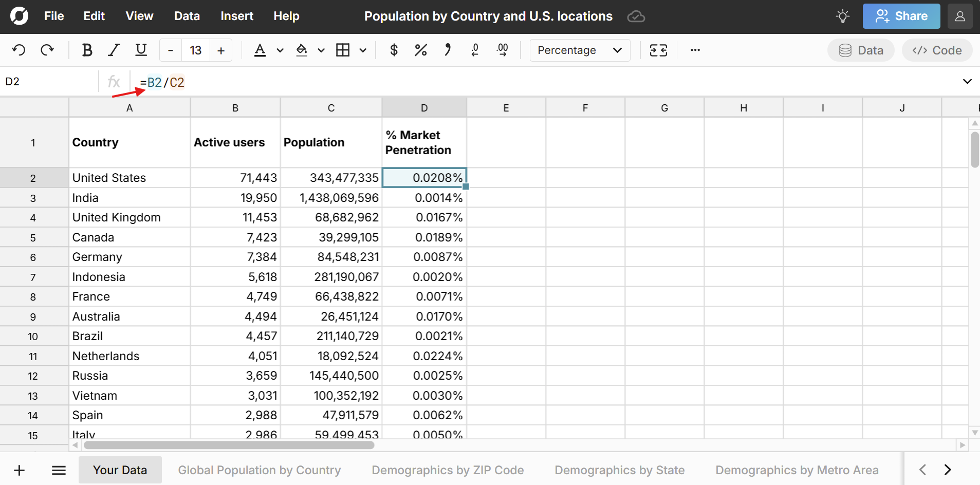Pick a text color swatch

coord(261,50)
